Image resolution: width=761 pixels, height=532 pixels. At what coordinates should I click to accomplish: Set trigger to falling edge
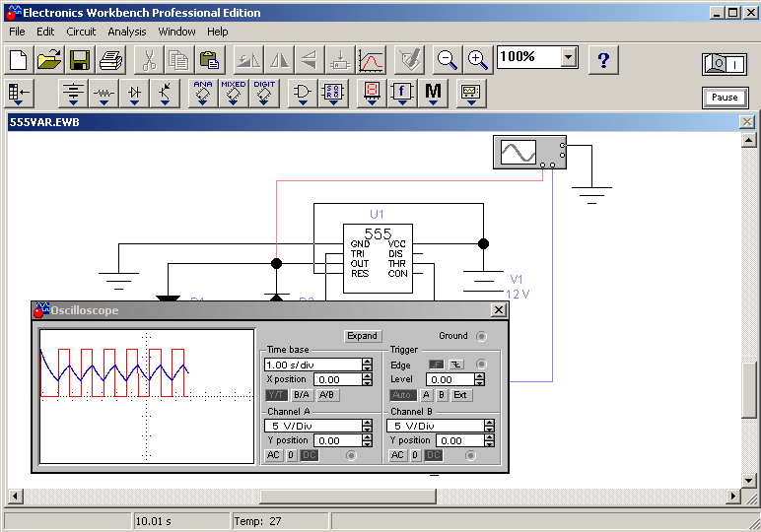click(x=456, y=365)
